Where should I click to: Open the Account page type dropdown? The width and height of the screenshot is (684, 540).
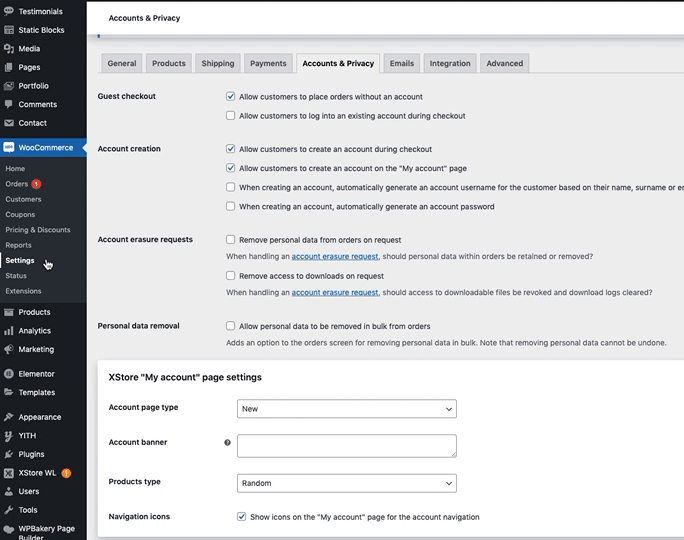347,409
